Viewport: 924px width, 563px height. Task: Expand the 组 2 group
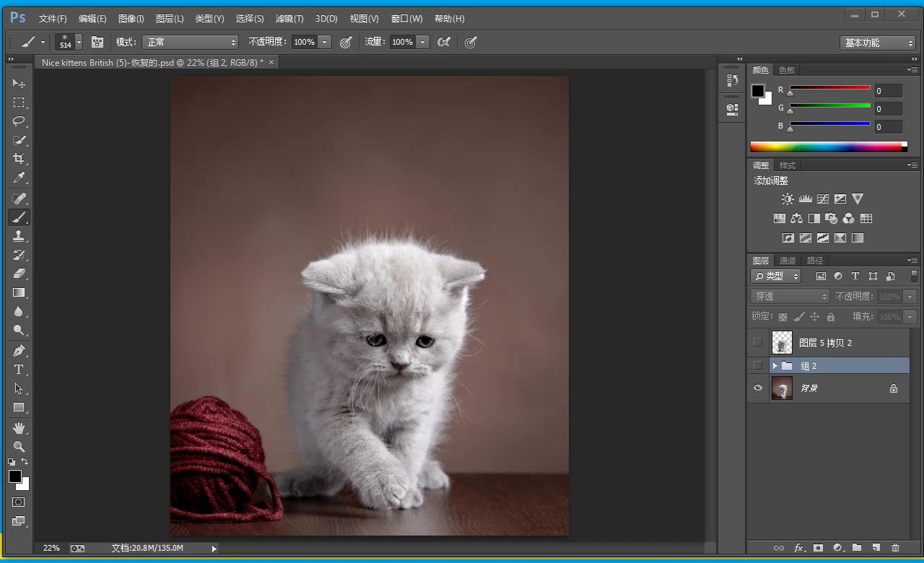[775, 366]
